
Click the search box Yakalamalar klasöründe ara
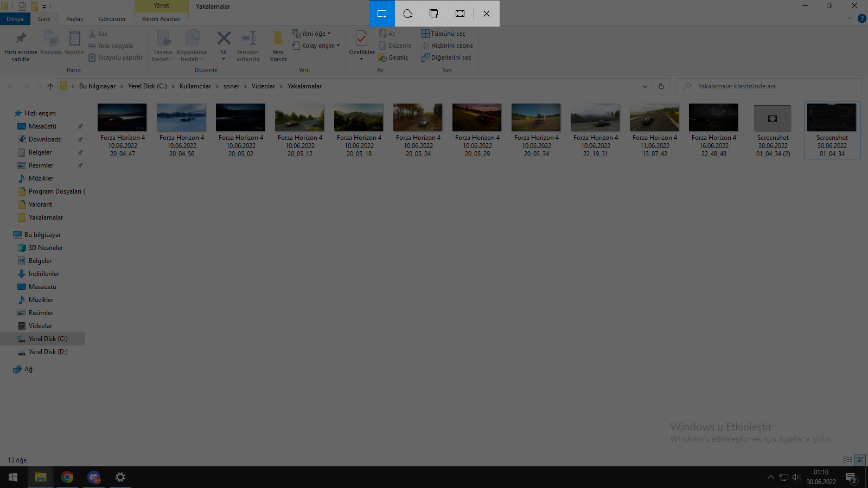(x=768, y=86)
